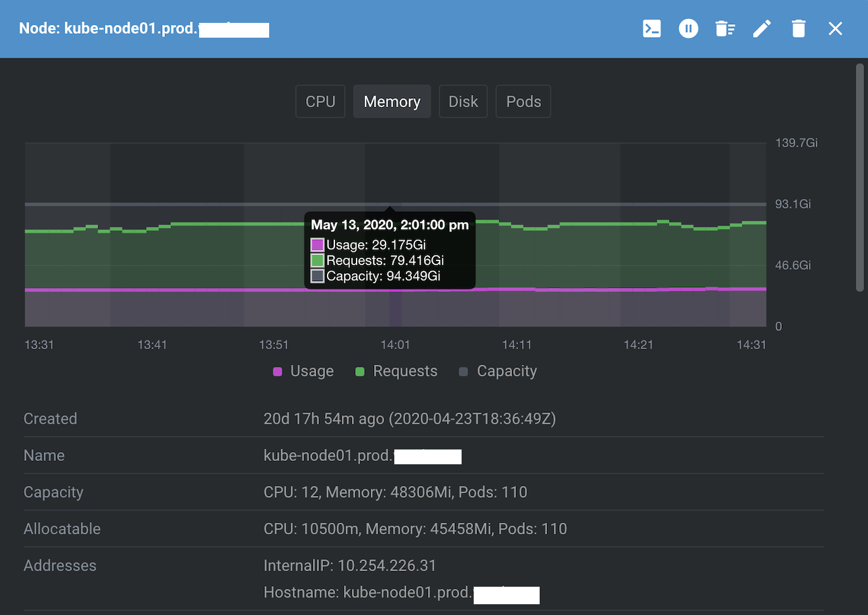The width and height of the screenshot is (868, 615).
Task: Edit node with pencil icon
Action: tap(762, 28)
